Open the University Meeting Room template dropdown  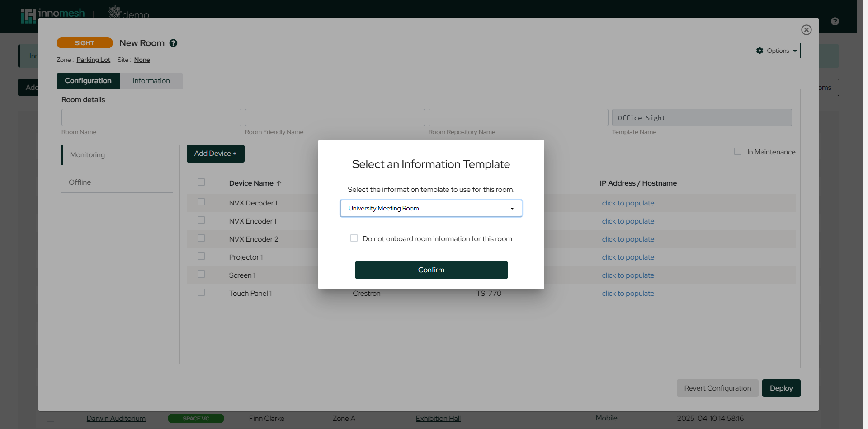[431, 208]
